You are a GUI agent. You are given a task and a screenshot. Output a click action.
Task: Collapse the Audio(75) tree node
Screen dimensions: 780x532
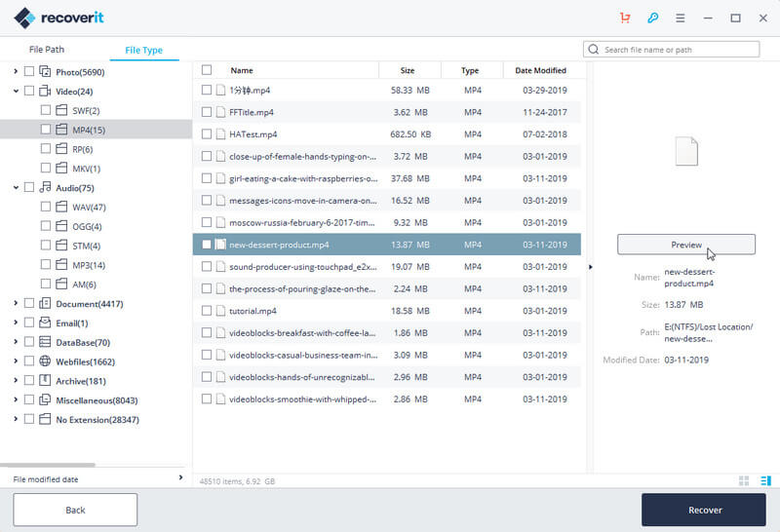pos(16,187)
